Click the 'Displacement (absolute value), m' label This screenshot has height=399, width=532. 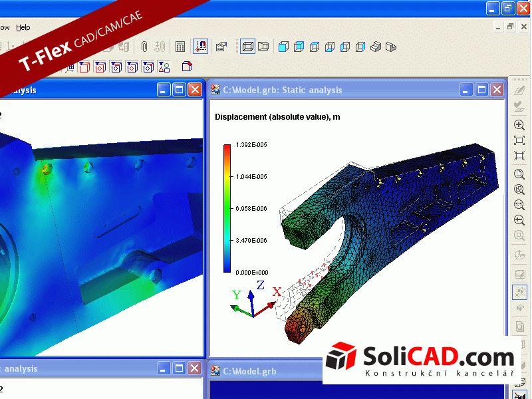pyautogui.click(x=277, y=117)
